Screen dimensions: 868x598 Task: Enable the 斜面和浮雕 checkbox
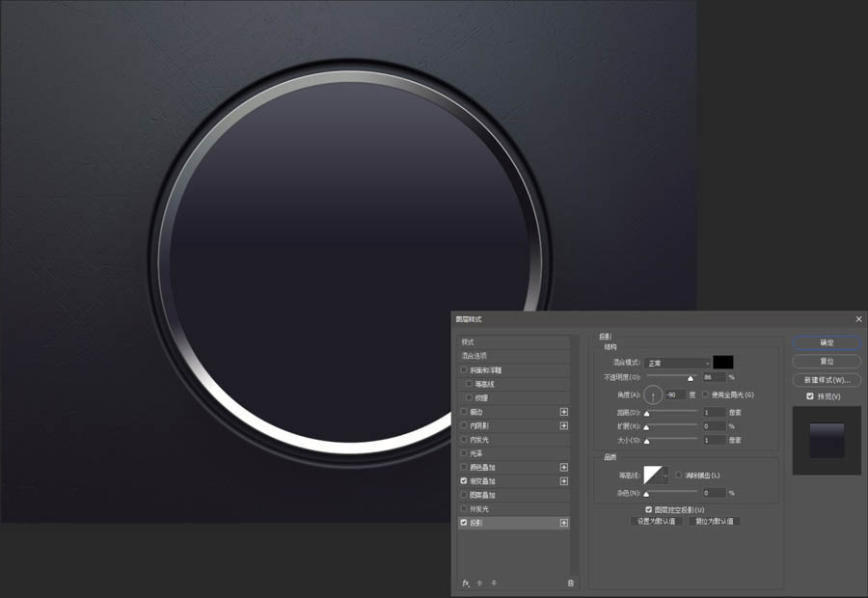pyautogui.click(x=464, y=370)
